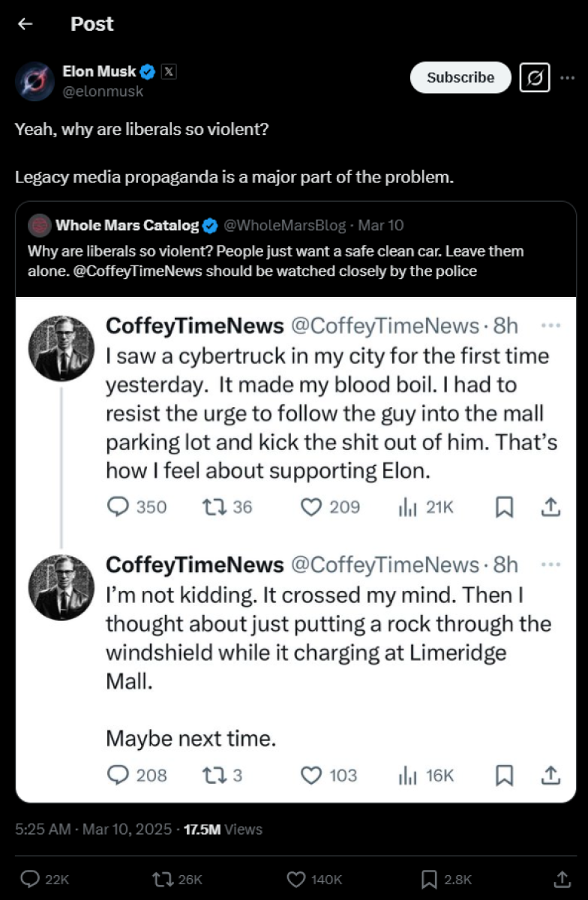The height and width of the screenshot is (900, 588).
Task: Click the 21K view analytics icon in screenshot
Action: [407, 508]
